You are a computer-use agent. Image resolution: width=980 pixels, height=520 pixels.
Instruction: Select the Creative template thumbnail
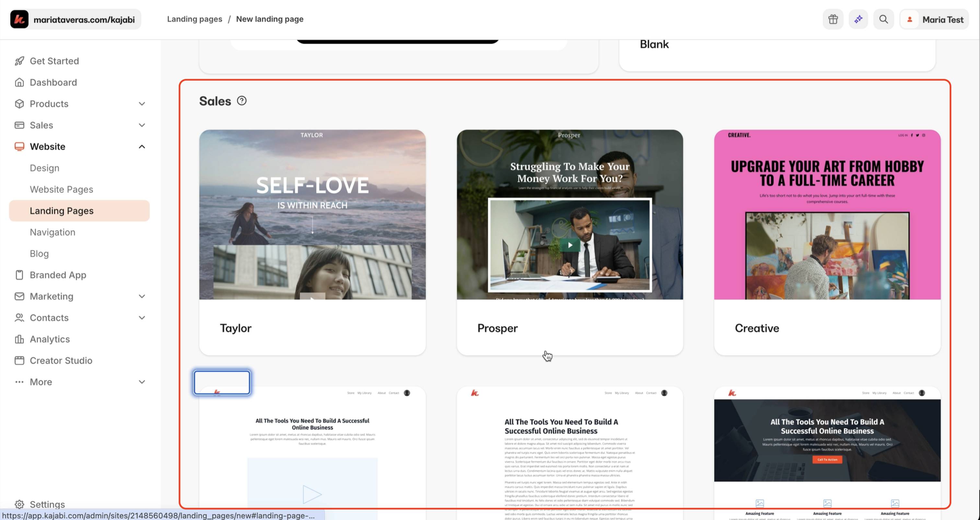pyautogui.click(x=827, y=215)
